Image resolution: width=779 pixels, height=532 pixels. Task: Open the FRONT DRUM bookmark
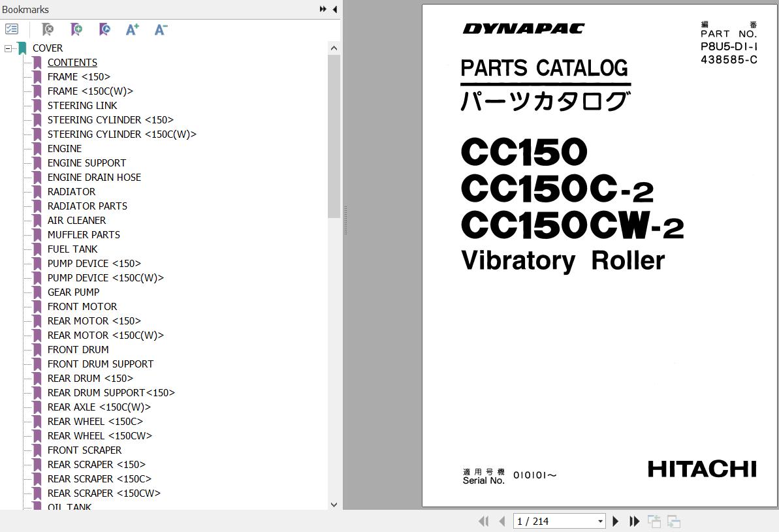point(78,350)
